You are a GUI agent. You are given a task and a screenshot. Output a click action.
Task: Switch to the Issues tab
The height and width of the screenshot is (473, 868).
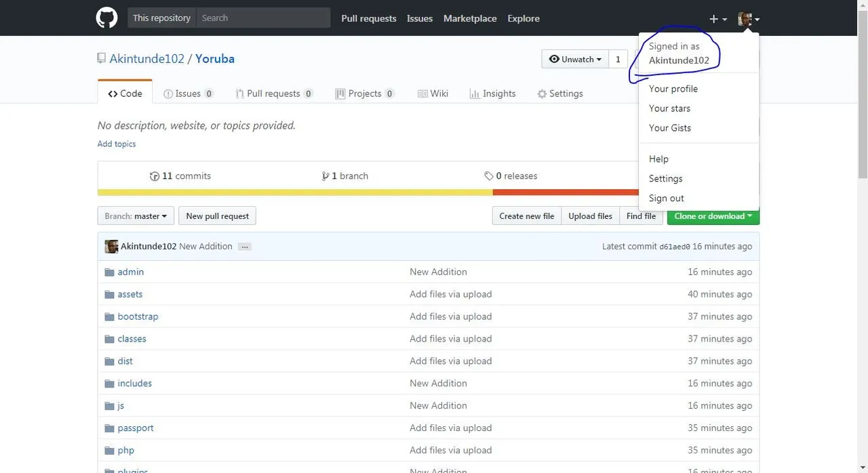click(x=189, y=94)
